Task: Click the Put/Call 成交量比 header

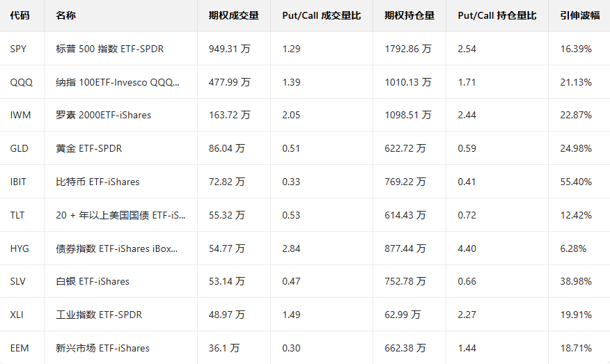Action: [322, 15]
